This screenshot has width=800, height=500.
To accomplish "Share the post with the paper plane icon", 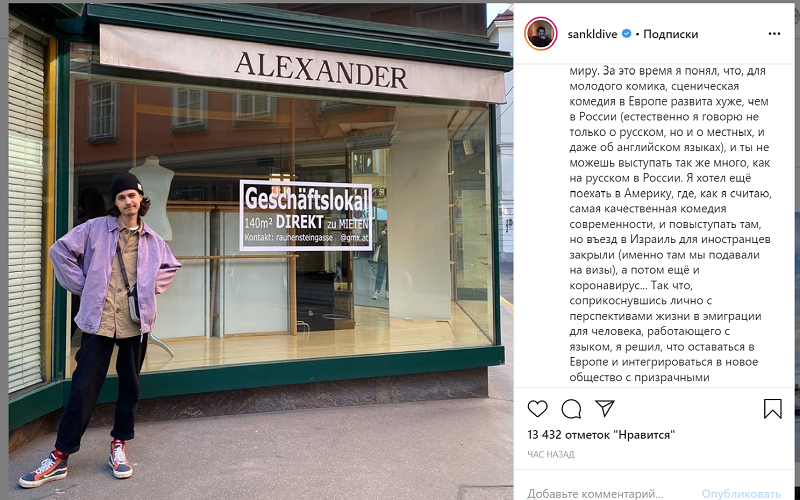I will (x=605, y=408).
